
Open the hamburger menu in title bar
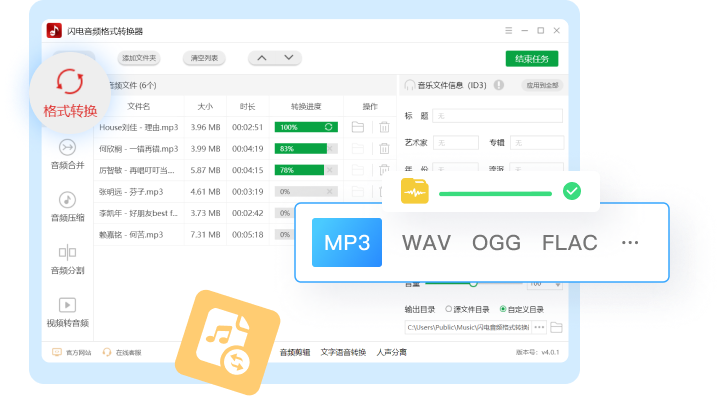(508, 30)
